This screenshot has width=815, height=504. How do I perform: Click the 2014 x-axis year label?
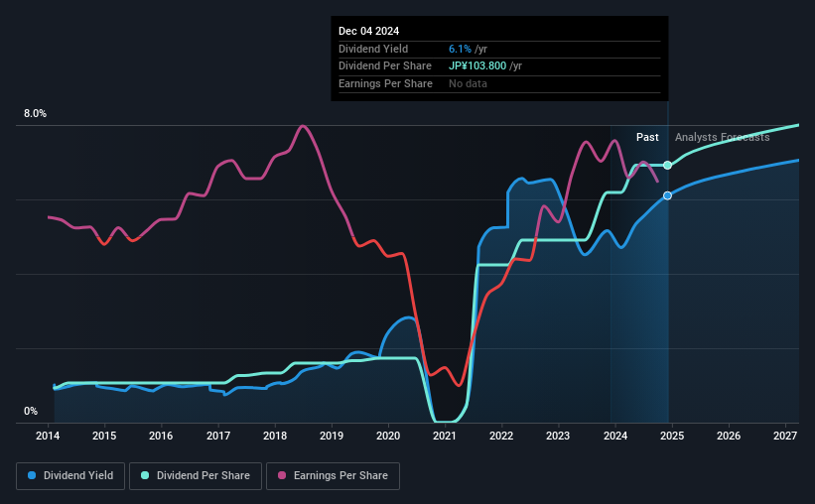(x=48, y=436)
